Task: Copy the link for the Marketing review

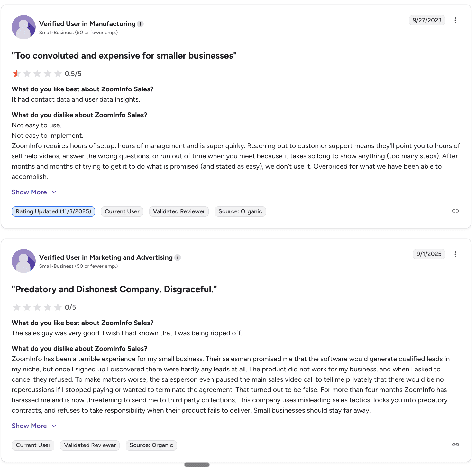Action: tap(455, 445)
